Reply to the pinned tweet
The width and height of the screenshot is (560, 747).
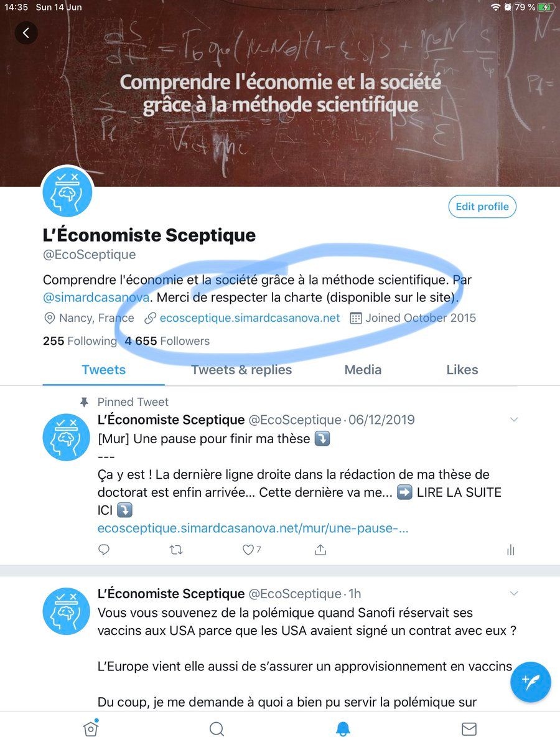[104, 550]
